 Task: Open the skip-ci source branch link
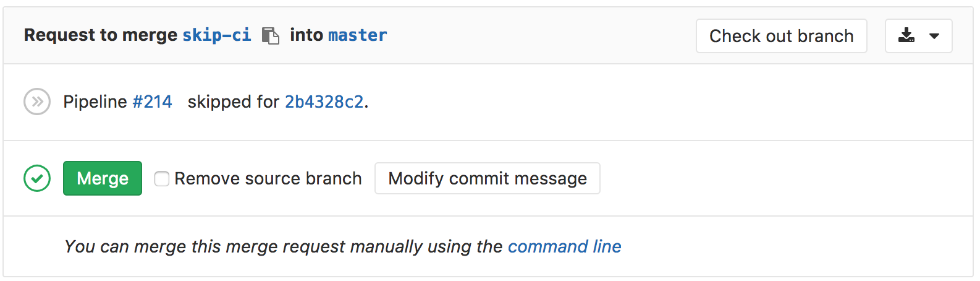[x=216, y=35]
